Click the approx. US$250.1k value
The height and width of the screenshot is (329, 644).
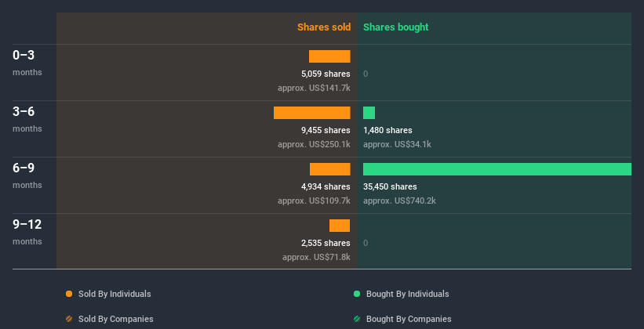pos(314,144)
